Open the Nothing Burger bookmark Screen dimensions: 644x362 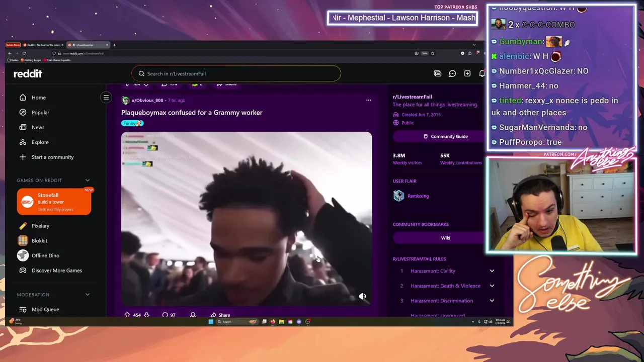point(31,60)
